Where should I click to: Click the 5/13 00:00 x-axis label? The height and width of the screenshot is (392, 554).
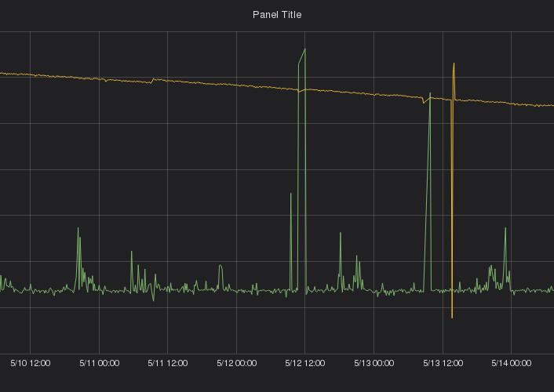(374, 363)
